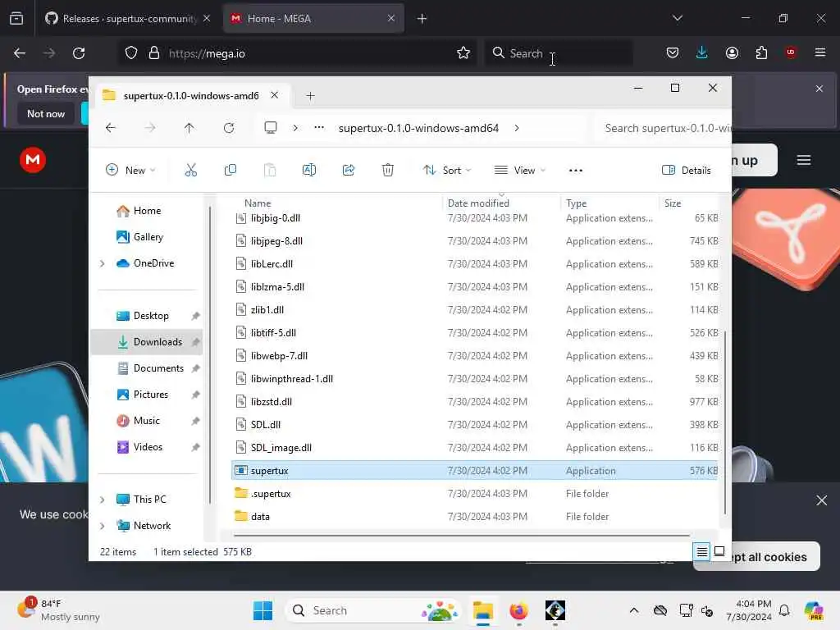Viewport: 840px width, 630px height.
Task: Click the Save to Pocket icon
Action: (673, 52)
